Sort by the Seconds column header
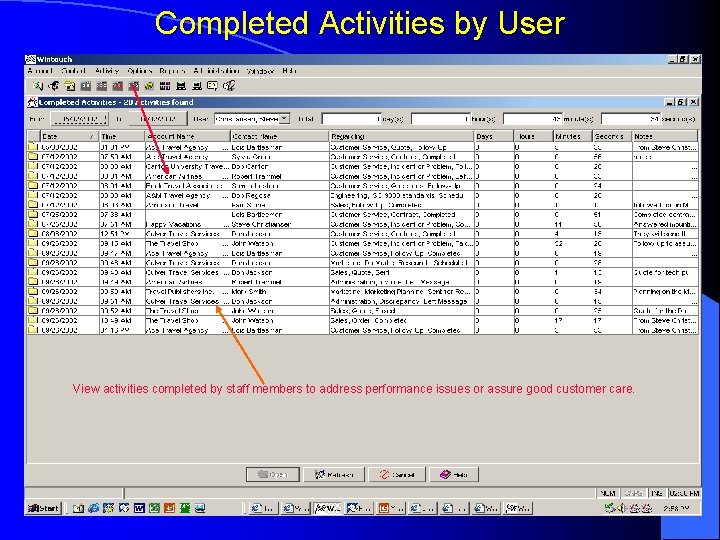 click(x=612, y=136)
